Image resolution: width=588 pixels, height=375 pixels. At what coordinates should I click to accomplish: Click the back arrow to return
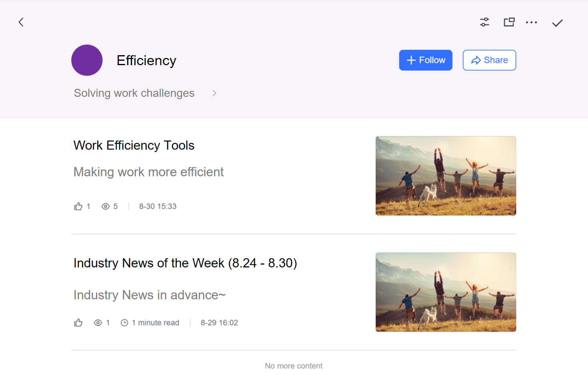(21, 22)
